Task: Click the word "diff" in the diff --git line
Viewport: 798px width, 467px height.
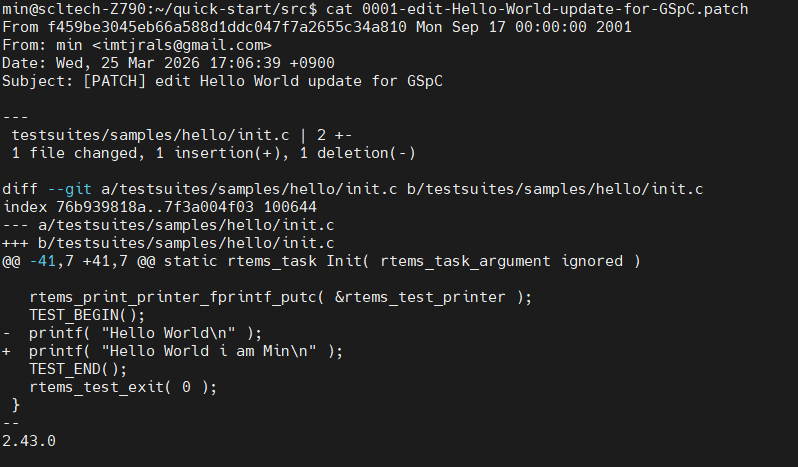Action: [20, 189]
